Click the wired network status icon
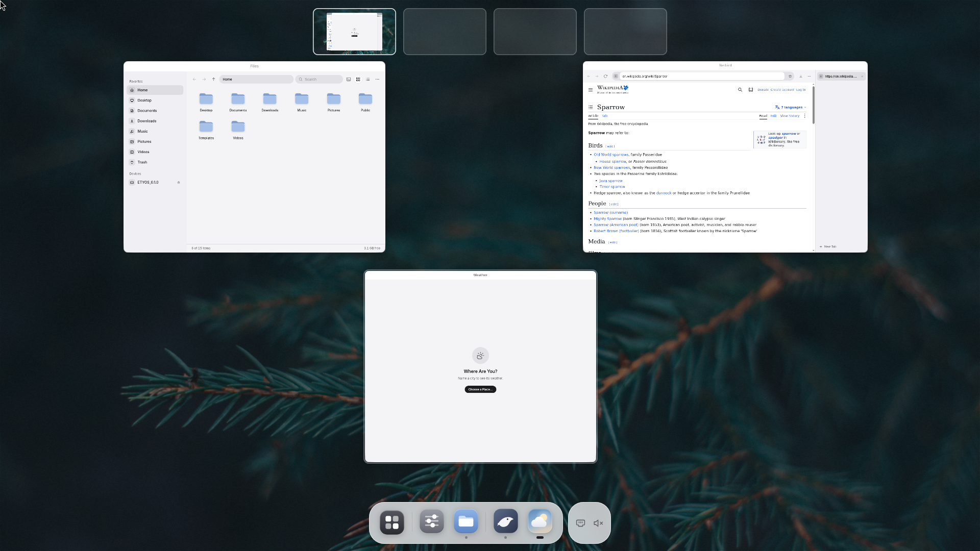The image size is (980, 551). coord(580,523)
